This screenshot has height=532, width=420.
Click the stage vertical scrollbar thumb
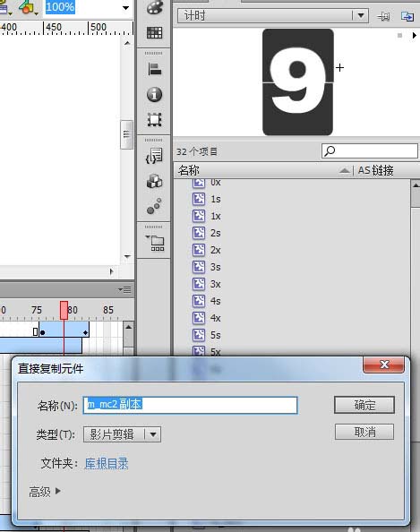pyautogui.click(x=126, y=134)
